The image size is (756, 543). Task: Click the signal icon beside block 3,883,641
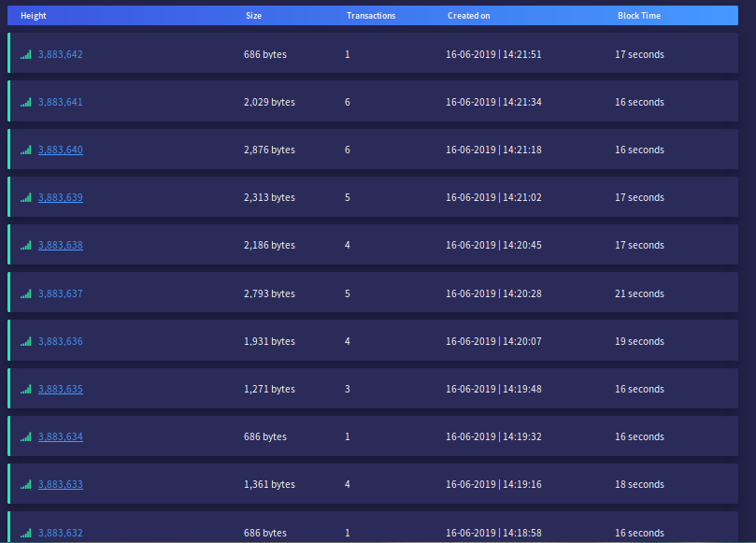pos(26,102)
